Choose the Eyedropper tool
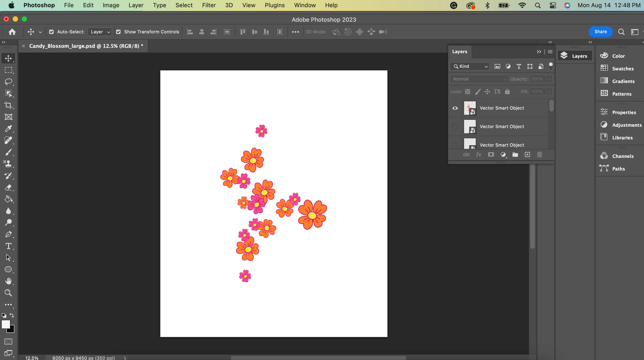This screenshot has height=360, width=644. click(x=8, y=129)
